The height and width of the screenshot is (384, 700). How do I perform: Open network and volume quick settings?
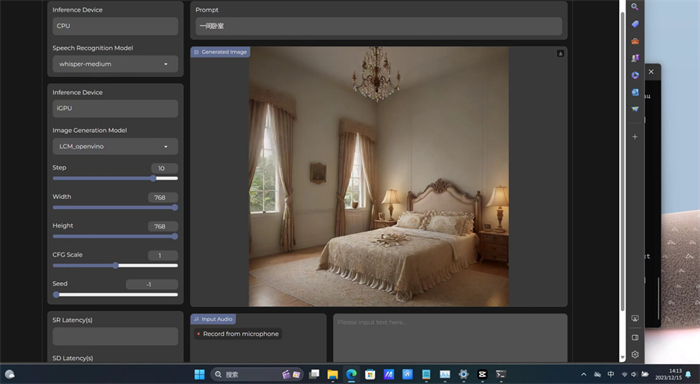click(x=634, y=374)
